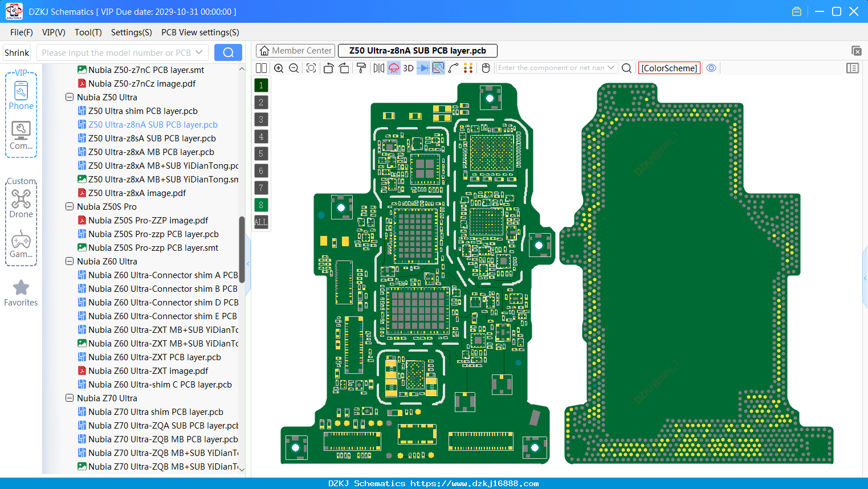Open component or net name dropdown
Screen dimensions: 868x489
pos(611,68)
